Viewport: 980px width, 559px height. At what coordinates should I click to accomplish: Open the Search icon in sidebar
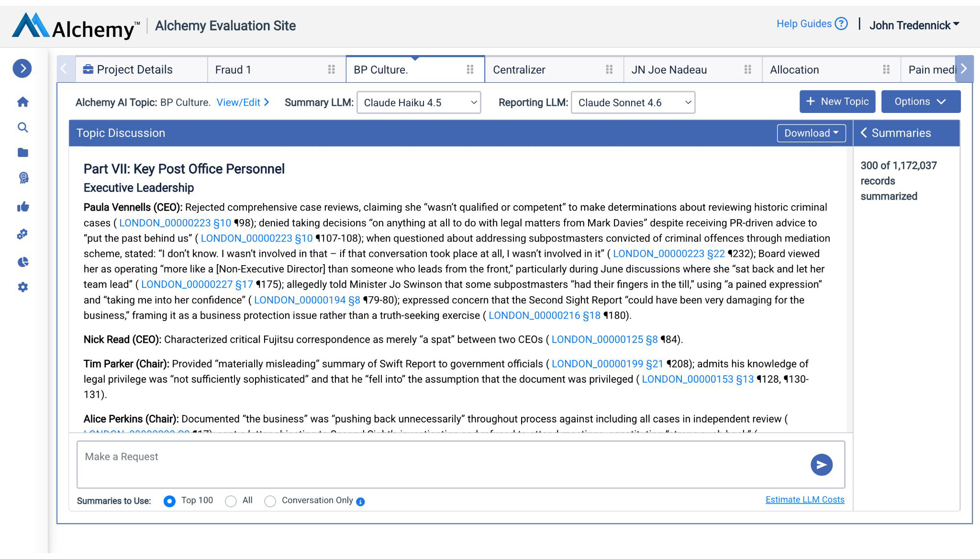pyautogui.click(x=22, y=127)
